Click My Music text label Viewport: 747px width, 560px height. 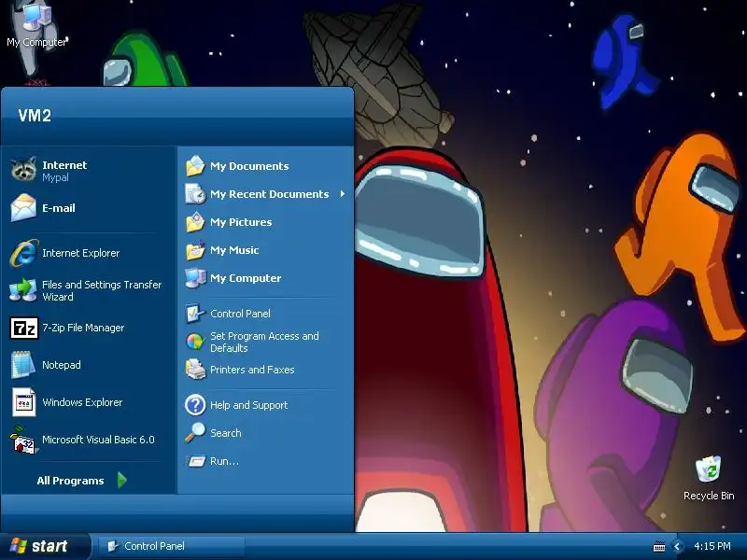point(234,250)
